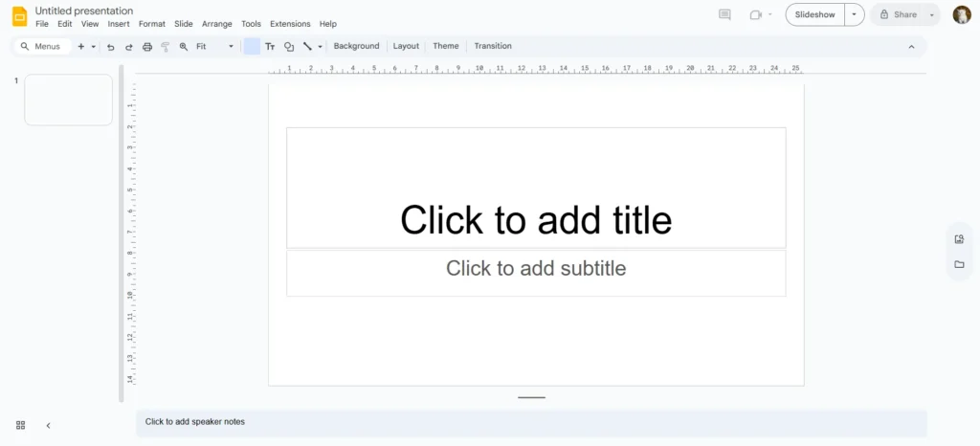Click the video camera meet icon
The width and height of the screenshot is (980, 446).
(756, 14)
